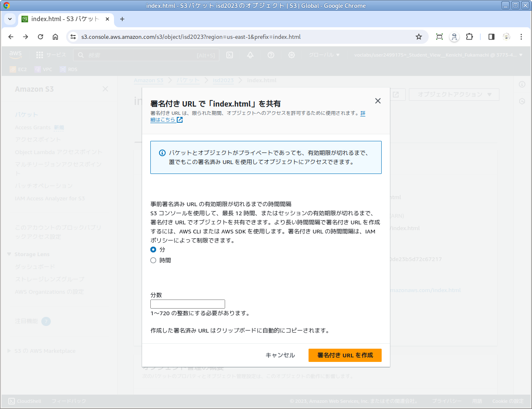Click the 署名付き URL を作成 button
Image resolution: width=532 pixels, height=409 pixels.
[344, 355]
